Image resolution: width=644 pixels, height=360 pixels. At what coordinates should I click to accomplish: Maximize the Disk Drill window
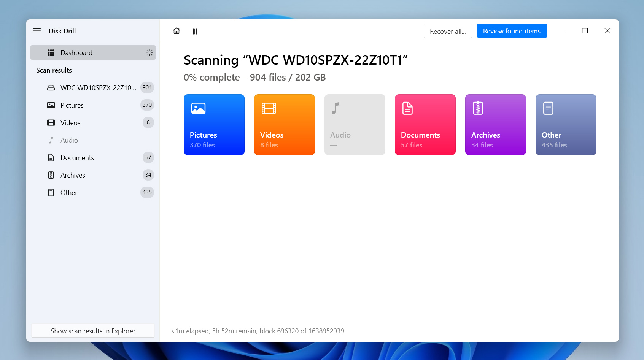pyautogui.click(x=585, y=31)
